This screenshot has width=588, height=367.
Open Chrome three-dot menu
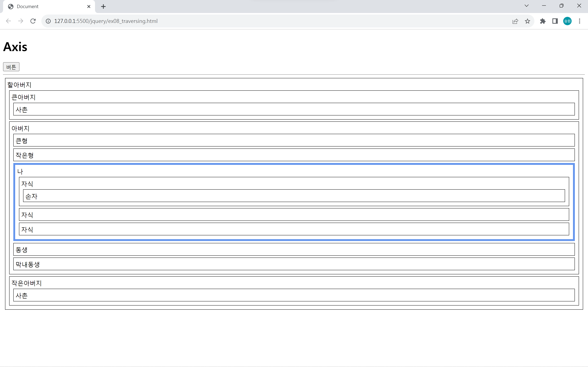[x=579, y=21]
